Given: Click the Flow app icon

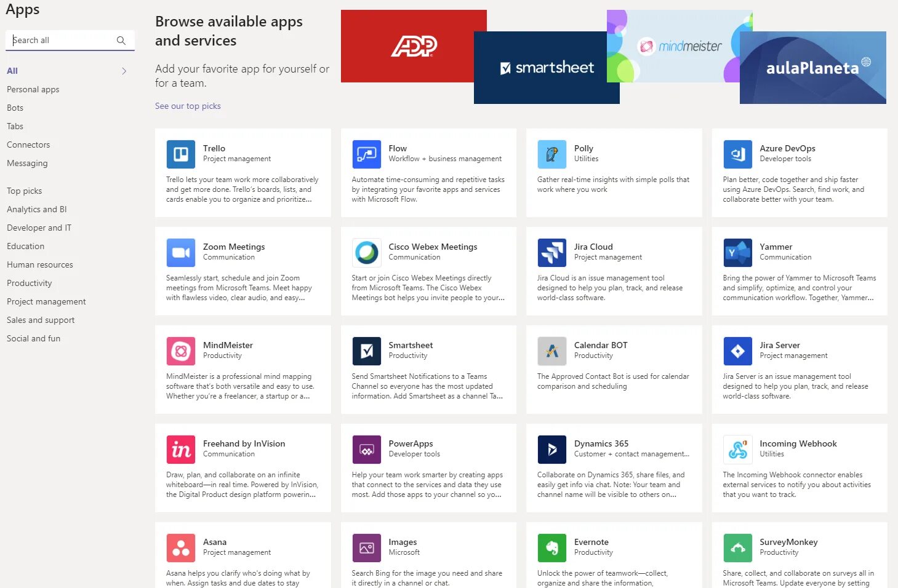Looking at the screenshot, I should (366, 154).
